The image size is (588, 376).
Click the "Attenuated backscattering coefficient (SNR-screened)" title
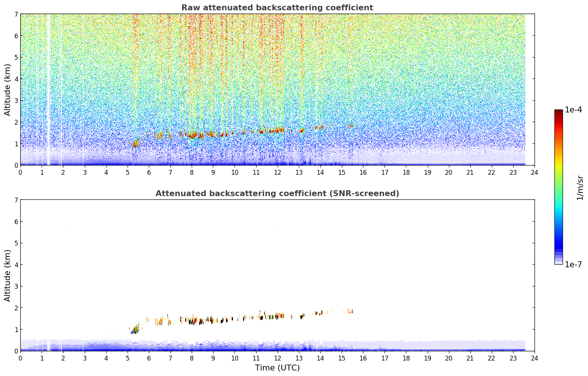click(277, 194)
